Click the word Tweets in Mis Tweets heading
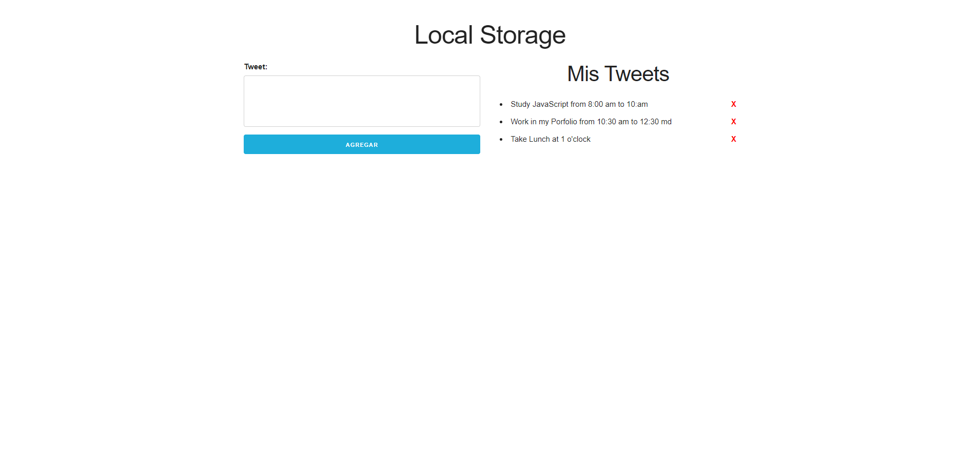Viewport: 980px width, 476px height. (637, 74)
